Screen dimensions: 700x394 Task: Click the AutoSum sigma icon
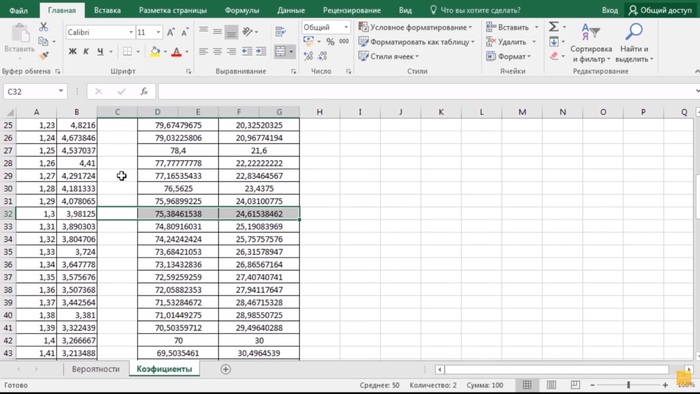tap(554, 27)
